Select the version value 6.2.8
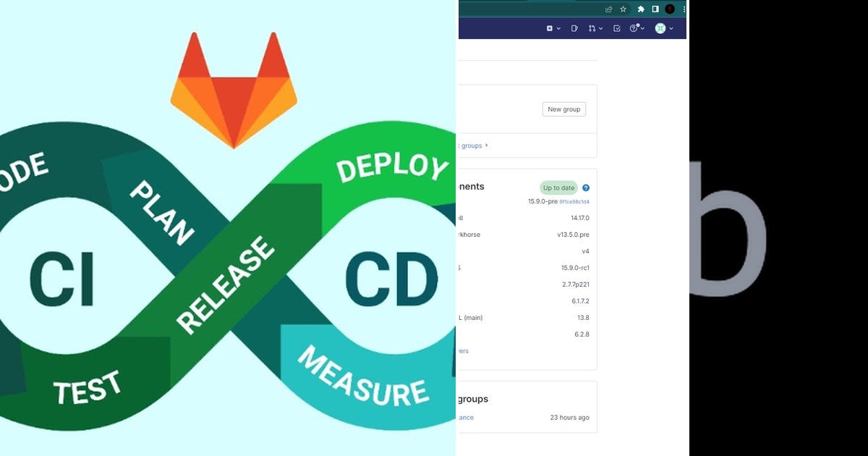The width and height of the screenshot is (868, 456). (582, 334)
